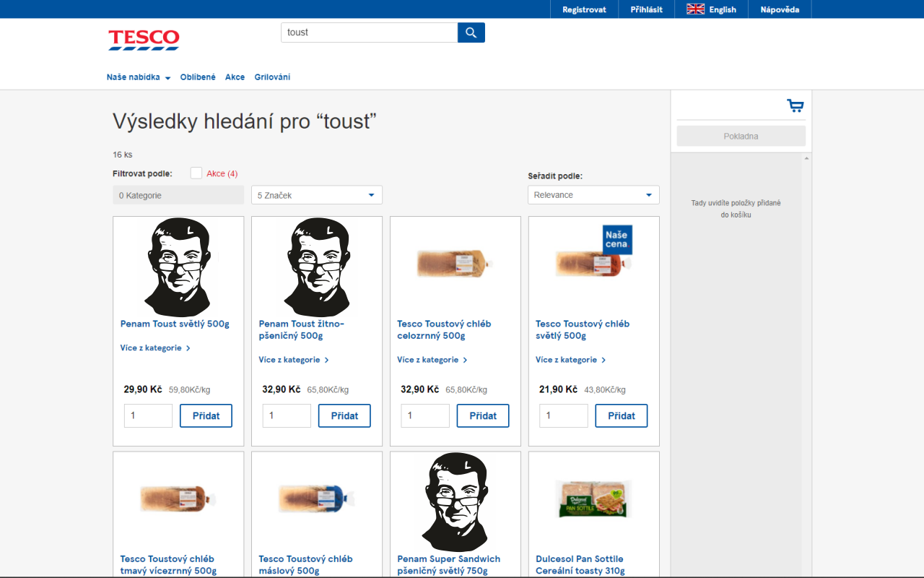The image size is (924, 578).
Task: Click Přihlásit in the top bar
Action: pyautogui.click(x=647, y=9)
